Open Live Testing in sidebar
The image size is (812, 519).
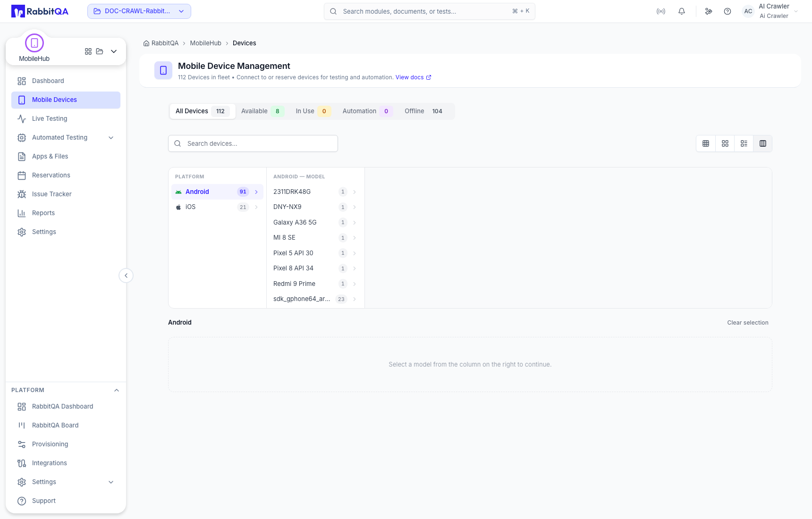[x=66, y=119]
